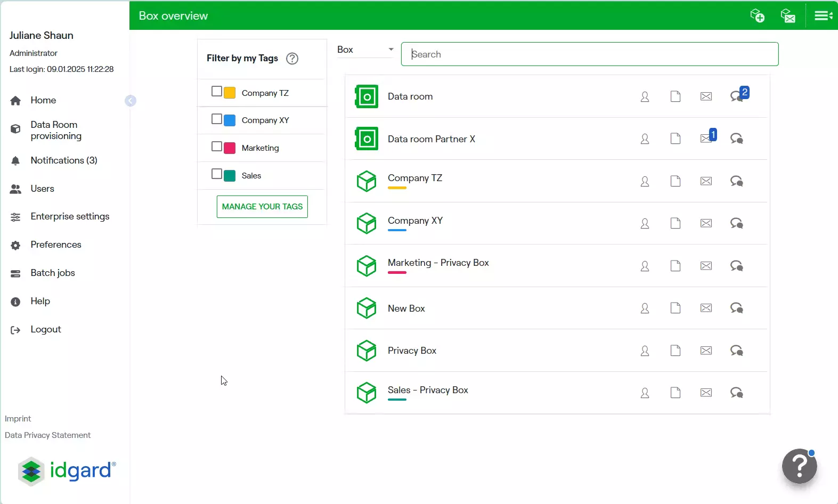Viewport: 838px width, 504px height.
Task: Open the Data Privacy Statement link
Action: 48,435
